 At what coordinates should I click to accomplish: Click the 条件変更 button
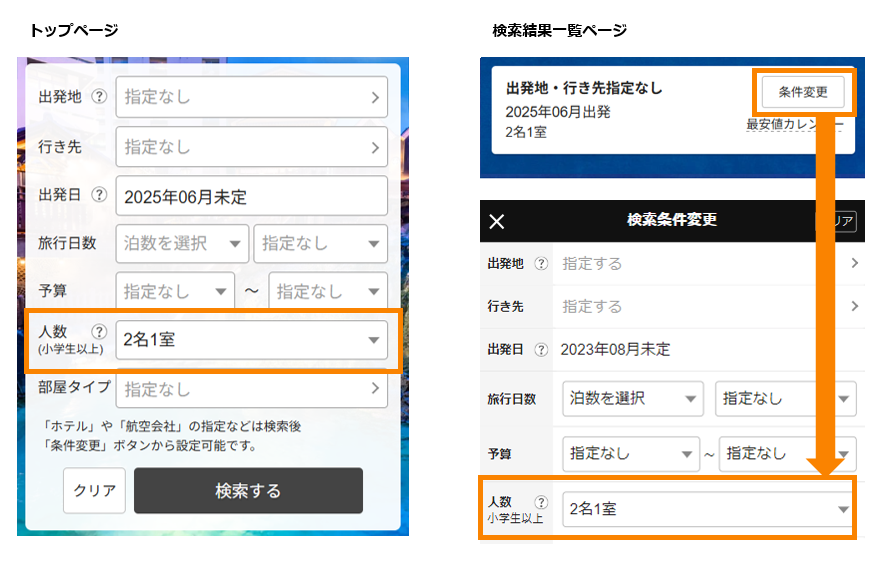(802, 92)
